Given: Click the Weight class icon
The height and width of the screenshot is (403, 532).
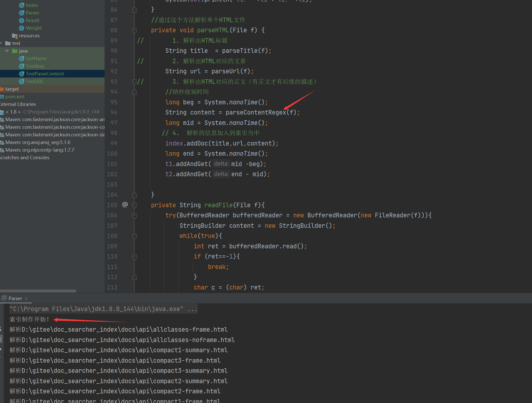Looking at the screenshot, I should pyautogui.click(x=22, y=28).
